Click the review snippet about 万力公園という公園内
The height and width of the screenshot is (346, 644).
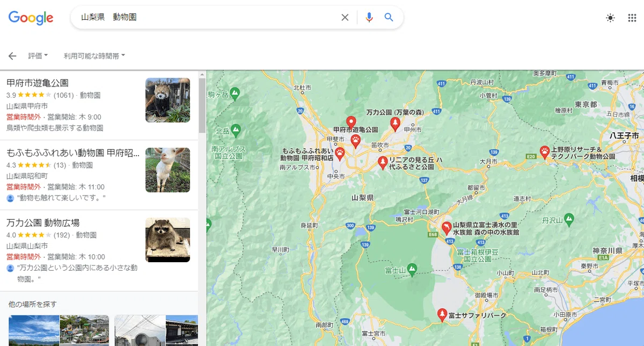point(78,273)
